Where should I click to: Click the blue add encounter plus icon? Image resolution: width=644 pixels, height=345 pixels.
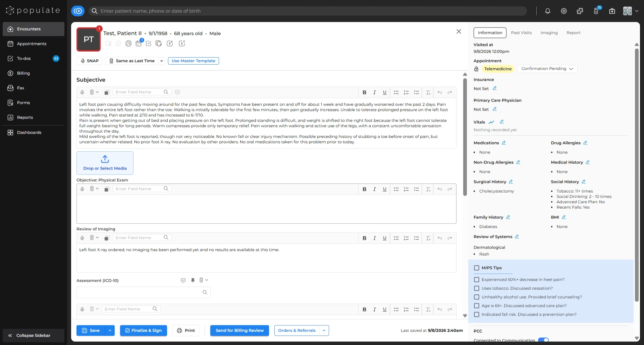pos(78,11)
